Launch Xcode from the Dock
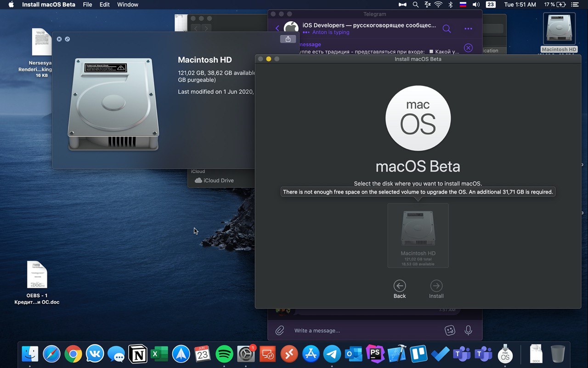The height and width of the screenshot is (368, 588). [x=397, y=354]
